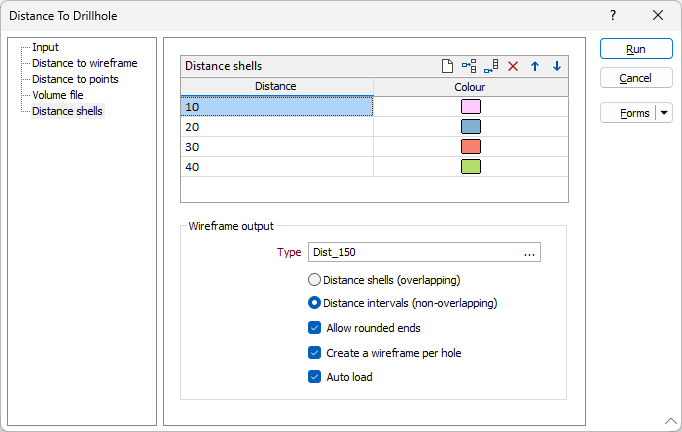Select the Distance cell with value 40
Screen dimensions: 682x432
[x=277, y=167]
